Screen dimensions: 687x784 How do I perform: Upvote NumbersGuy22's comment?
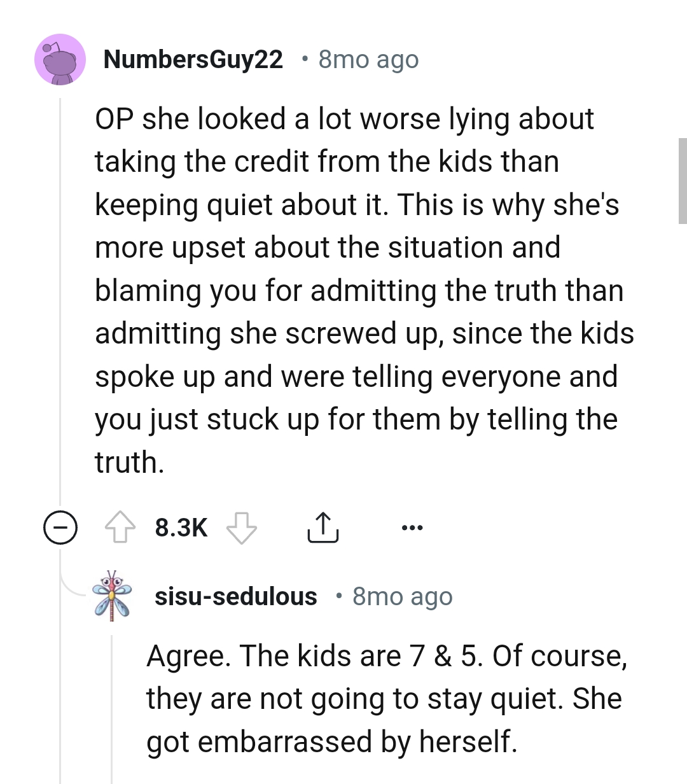click(120, 528)
